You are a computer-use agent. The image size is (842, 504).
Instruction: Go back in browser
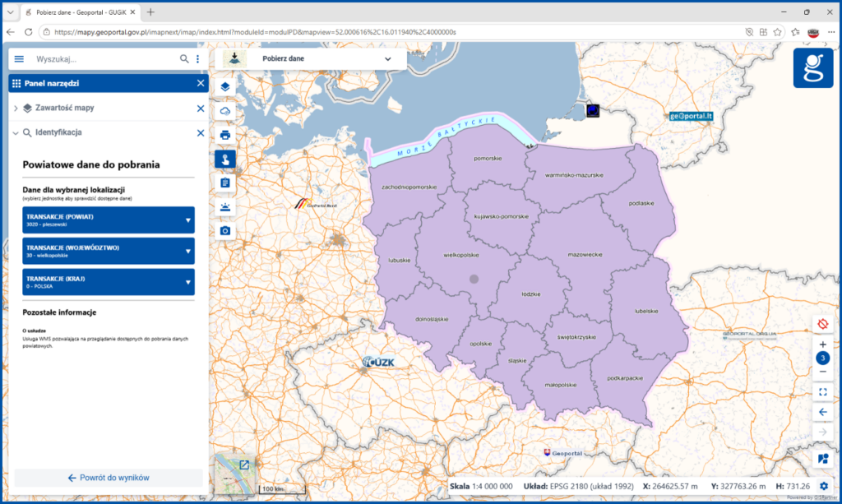coord(11,32)
